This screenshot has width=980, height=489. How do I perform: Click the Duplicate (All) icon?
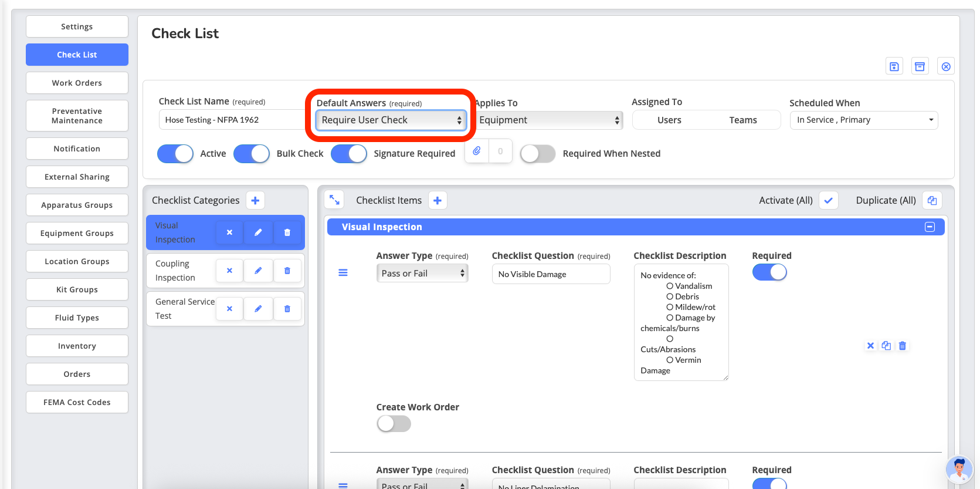click(932, 200)
